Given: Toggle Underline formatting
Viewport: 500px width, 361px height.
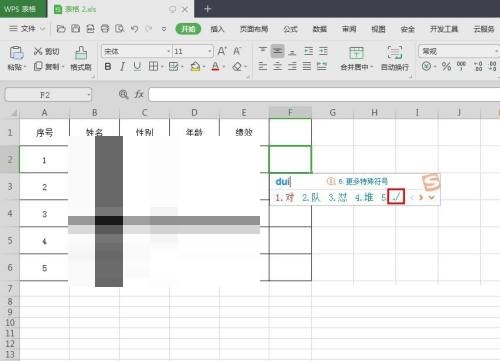Looking at the screenshot, I should [137, 66].
